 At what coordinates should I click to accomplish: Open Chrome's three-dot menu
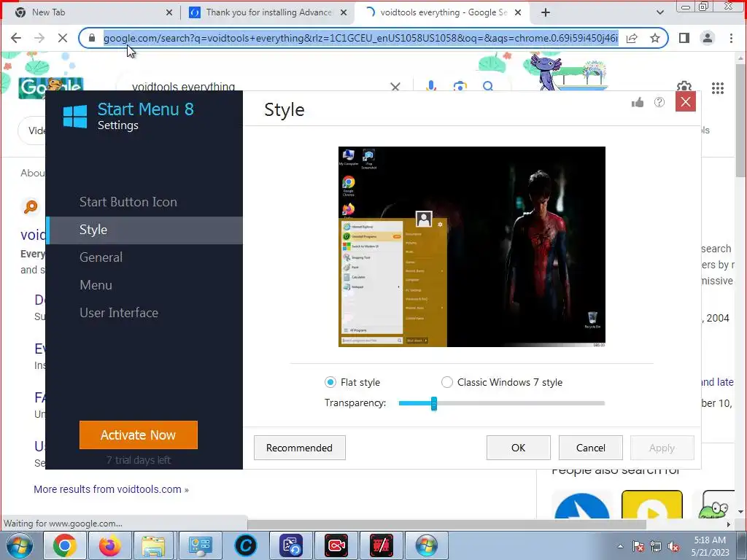[x=731, y=38]
